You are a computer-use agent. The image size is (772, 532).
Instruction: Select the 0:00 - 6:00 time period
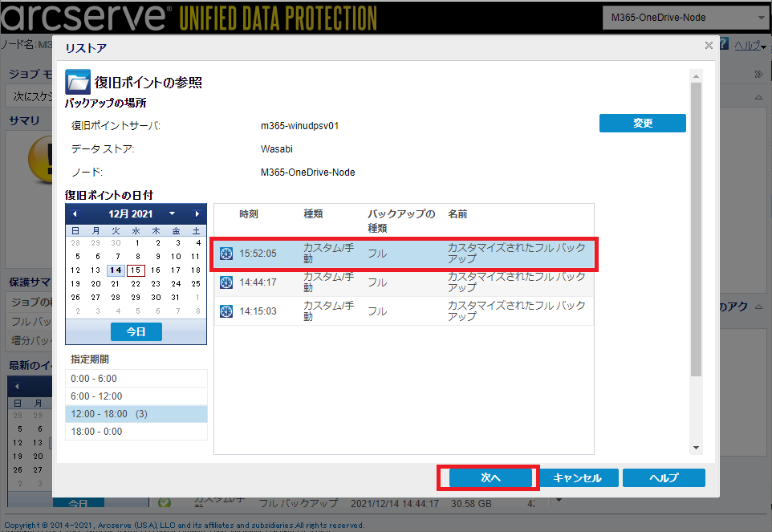[136, 379]
